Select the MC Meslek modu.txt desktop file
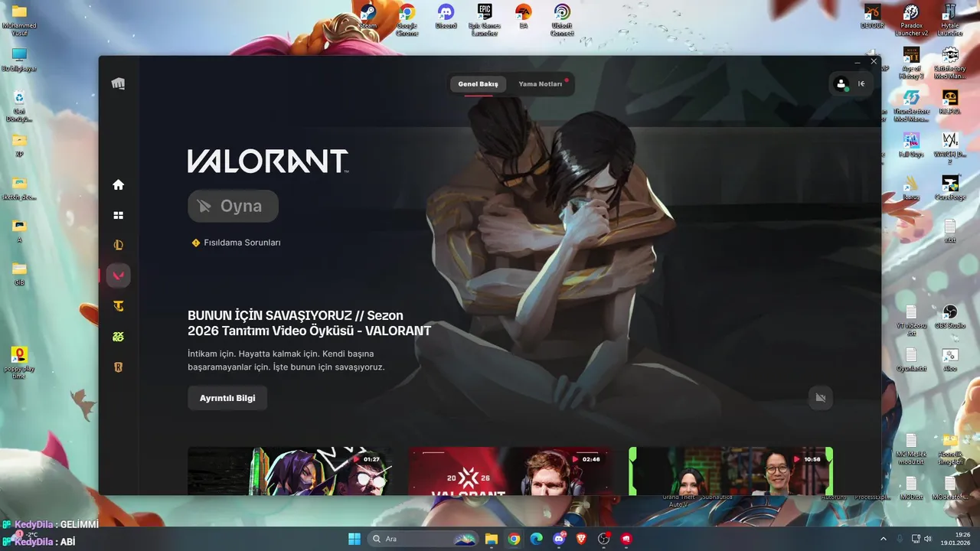Viewport: 980px width, 551px height. pyautogui.click(x=911, y=448)
